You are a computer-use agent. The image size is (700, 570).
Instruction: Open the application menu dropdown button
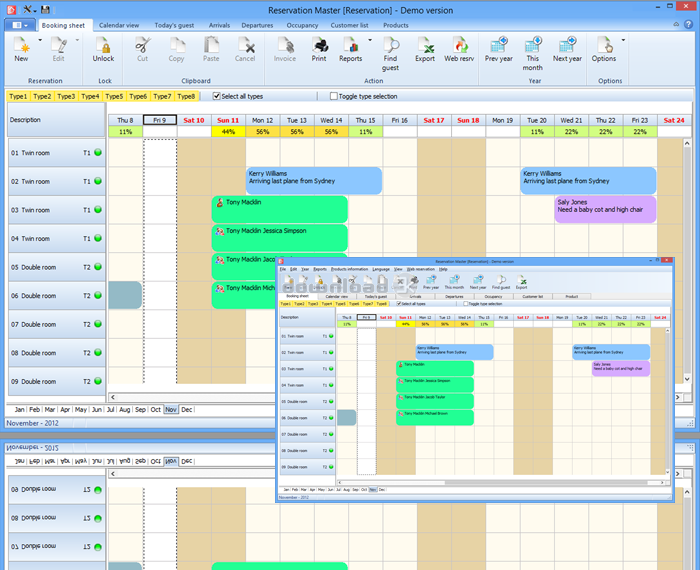coord(22,24)
